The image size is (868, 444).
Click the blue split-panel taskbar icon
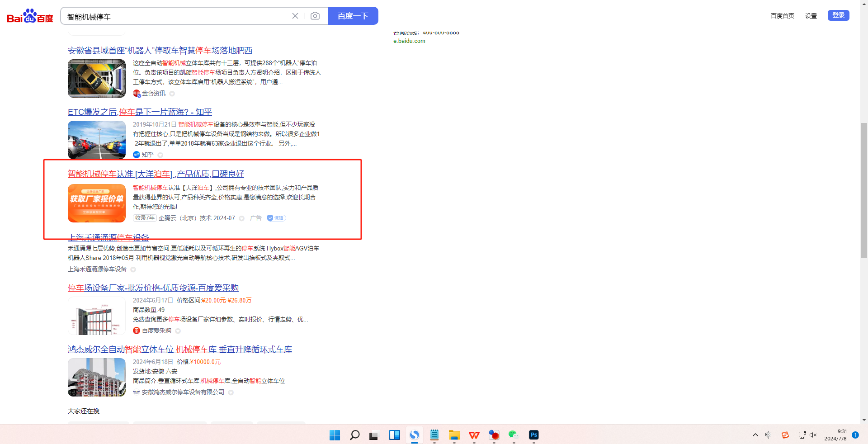point(395,435)
